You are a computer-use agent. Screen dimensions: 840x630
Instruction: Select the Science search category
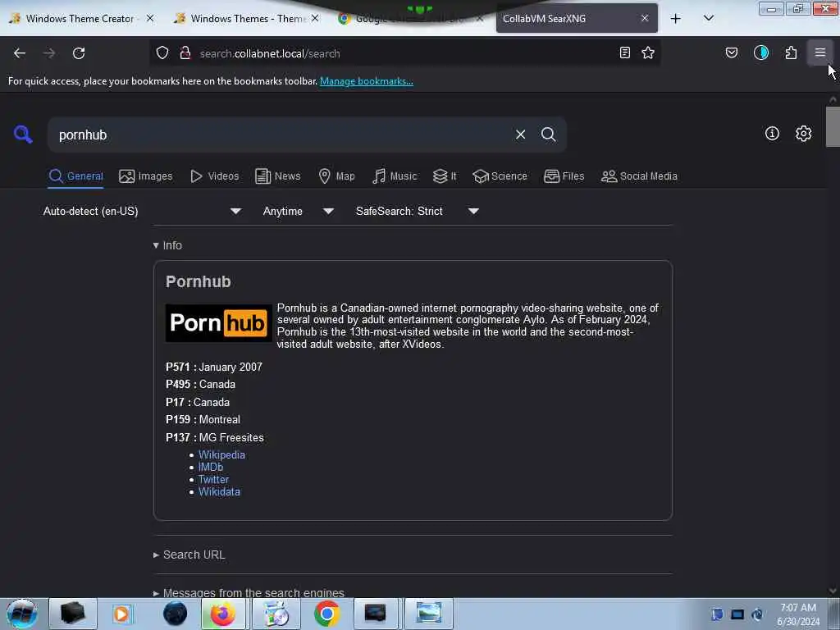point(500,176)
